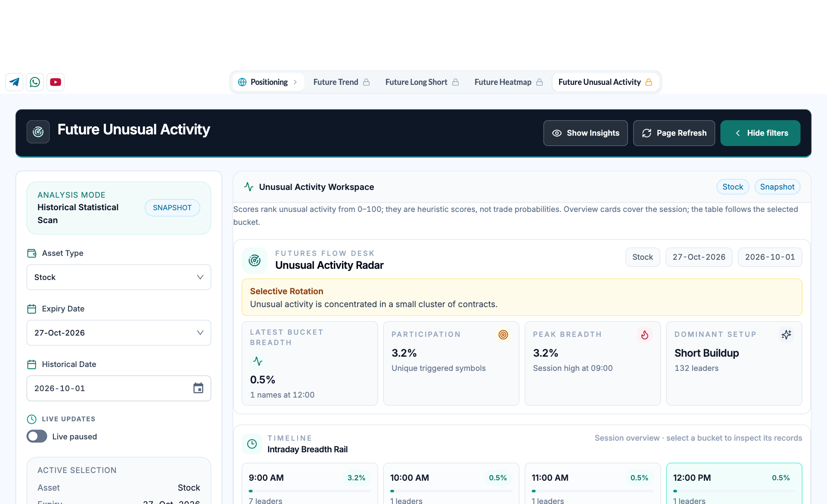The image size is (827, 504).
Task: Select the 11:00 AM timeline bucket
Action: [x=593, y=483]
